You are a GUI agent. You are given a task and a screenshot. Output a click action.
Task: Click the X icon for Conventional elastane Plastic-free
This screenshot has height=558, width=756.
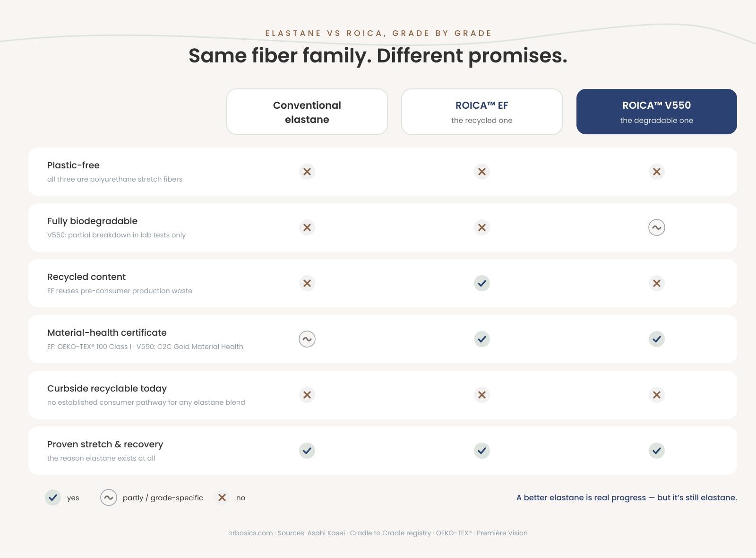pyautogui.click(x=307, y=172)
